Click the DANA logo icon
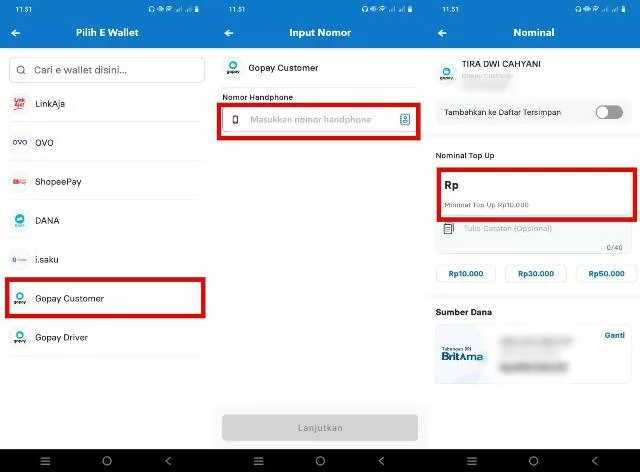640x472 pixels. pos(20,220)
